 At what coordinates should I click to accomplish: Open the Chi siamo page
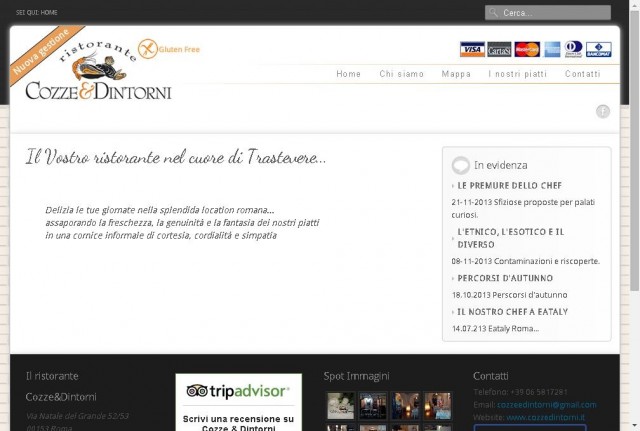click(x=402, y=74)
